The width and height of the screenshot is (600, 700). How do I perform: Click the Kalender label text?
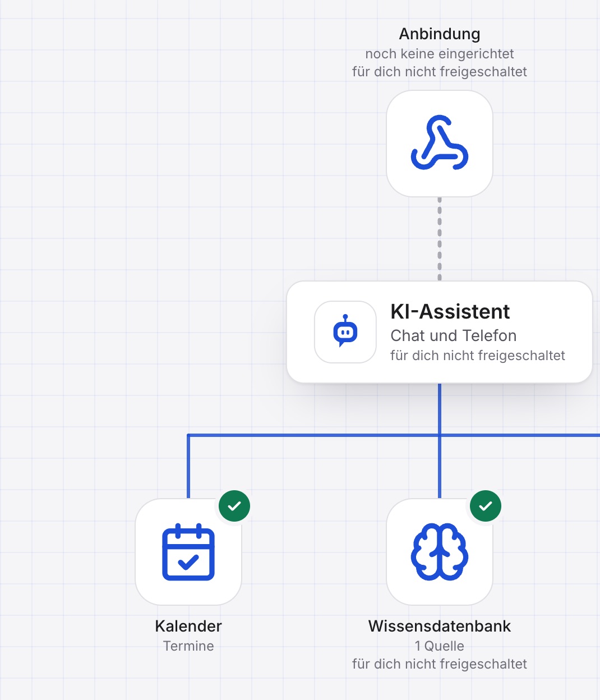pyautogui.click(x=188, y=626)
